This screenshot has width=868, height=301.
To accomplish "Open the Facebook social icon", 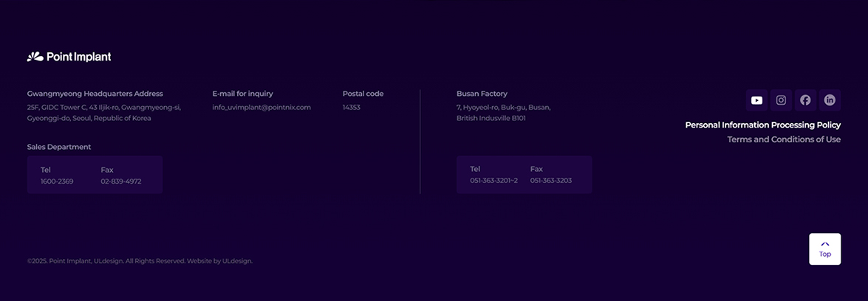I will click(x=805, y=100).
